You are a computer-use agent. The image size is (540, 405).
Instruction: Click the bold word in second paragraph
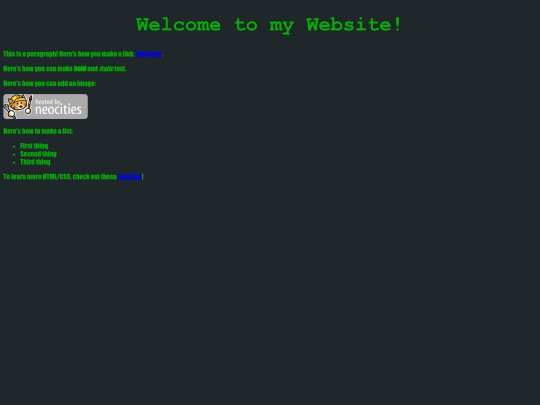pos(80,69)
